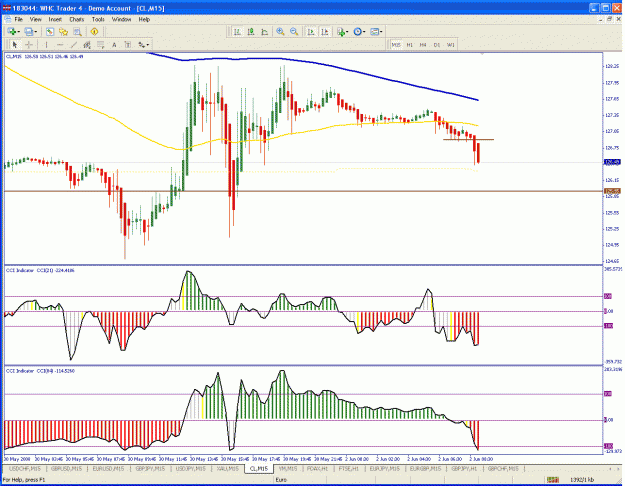Expand the Profiles dropdown arrow
The image size is (625, 486).
click(35, 32)
